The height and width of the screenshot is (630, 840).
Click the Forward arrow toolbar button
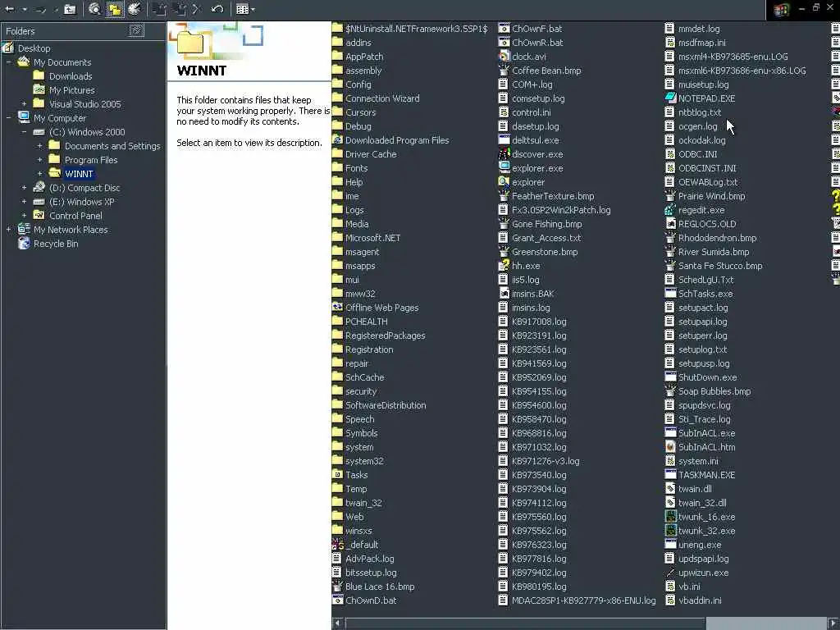41,9
